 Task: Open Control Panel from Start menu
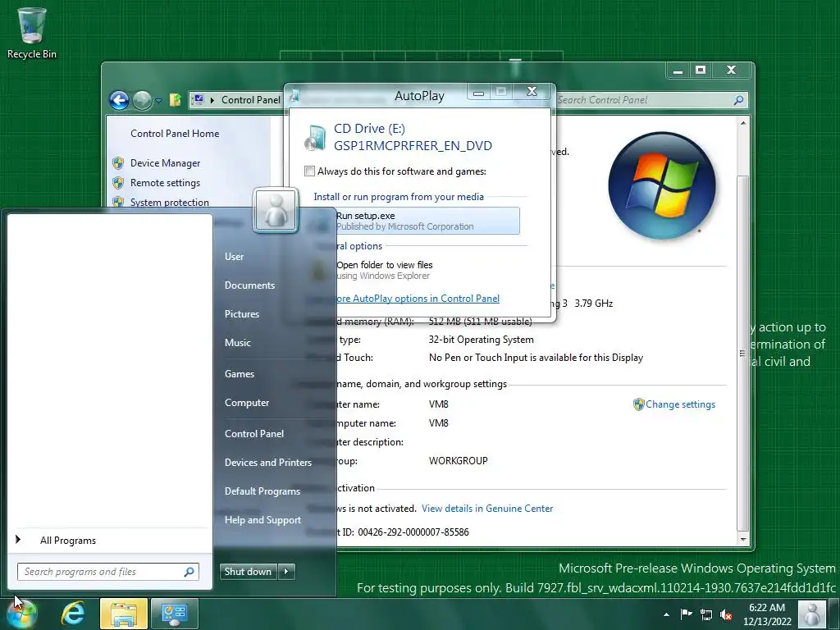click(x=254, y=434)
